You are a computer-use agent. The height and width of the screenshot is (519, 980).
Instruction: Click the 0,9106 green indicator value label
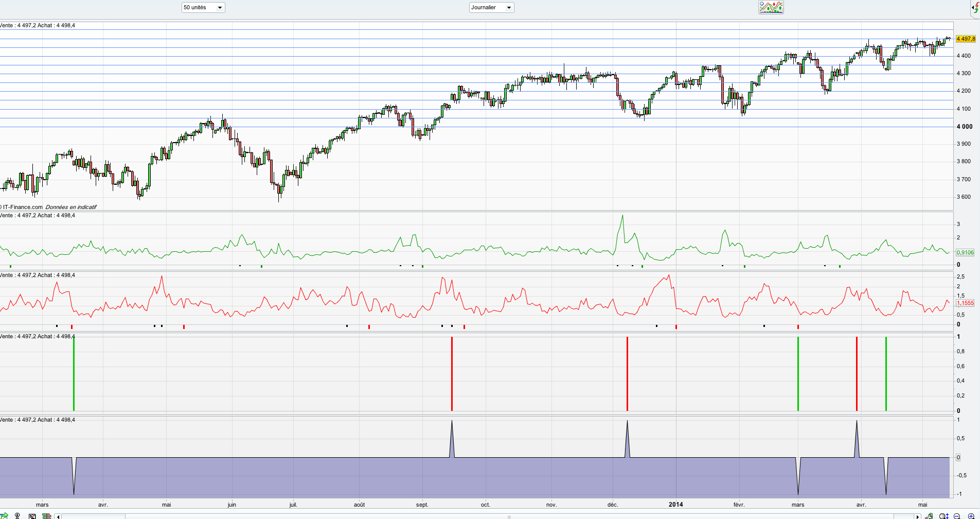click(x=965, y=252)
